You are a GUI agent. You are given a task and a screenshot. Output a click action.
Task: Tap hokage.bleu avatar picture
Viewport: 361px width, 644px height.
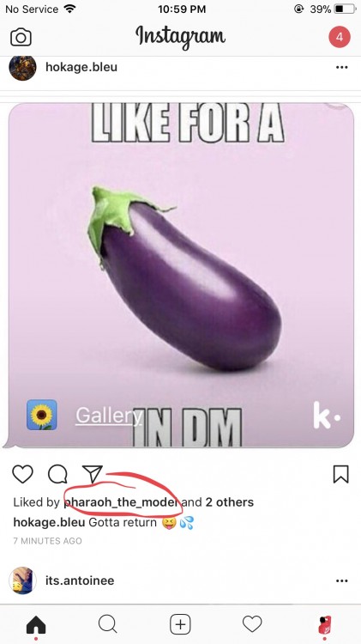(22, 67)
